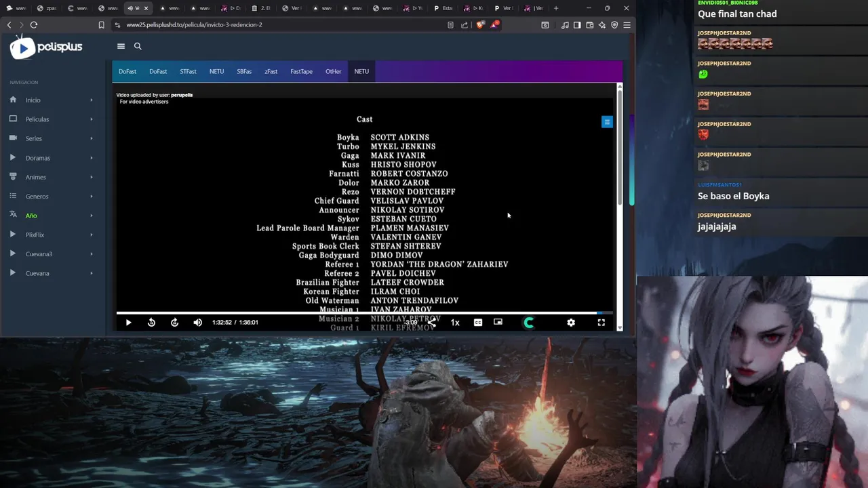Viewport: 868px width, 488px height.
Task: Expand the Peliculas submenu arrow
Action: pos(92,119)
